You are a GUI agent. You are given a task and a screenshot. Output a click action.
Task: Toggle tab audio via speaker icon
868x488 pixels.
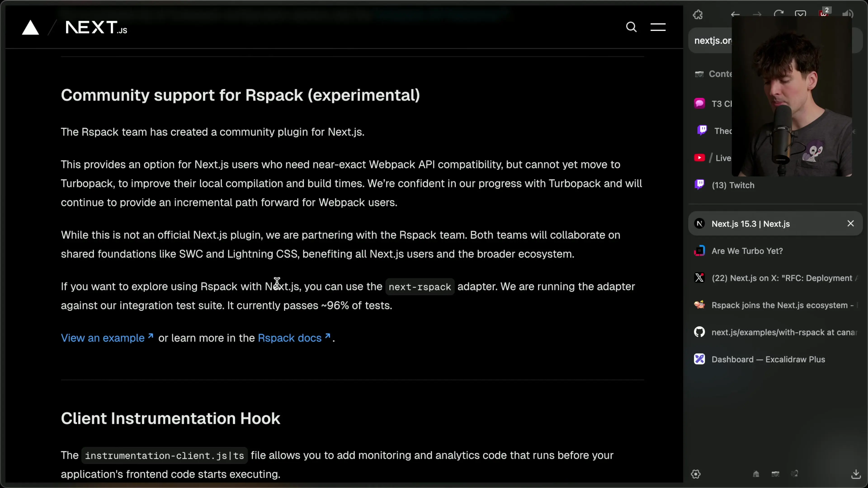(847, 14)
